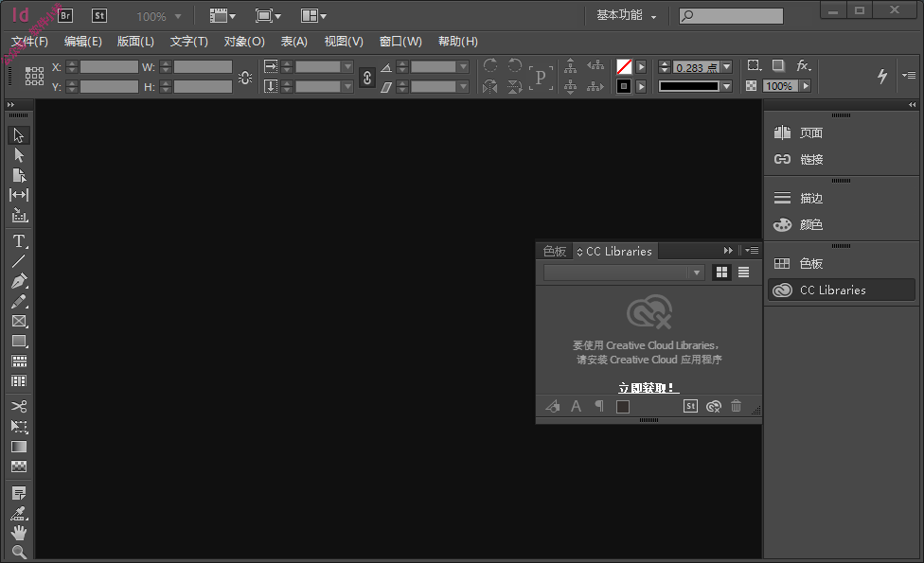924x563 pixels.
Task: Select the Eyedropper tool
Action: click(x=19, y=513)
